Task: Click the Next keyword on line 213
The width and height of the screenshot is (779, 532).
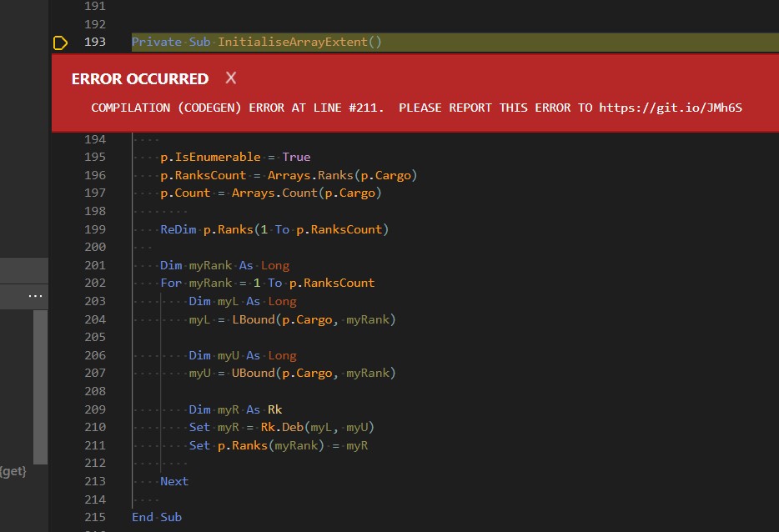Action: [x=173, y=480]
